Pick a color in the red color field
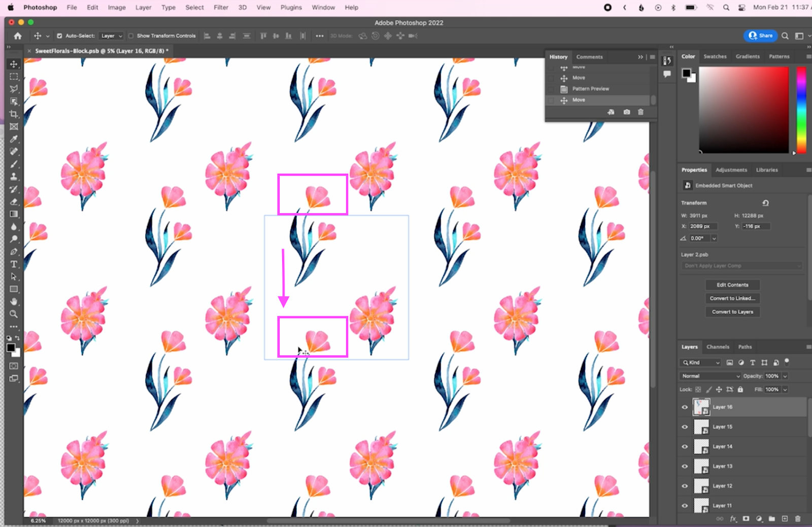This screenshot has height=527, width=812. click(743, 110)
